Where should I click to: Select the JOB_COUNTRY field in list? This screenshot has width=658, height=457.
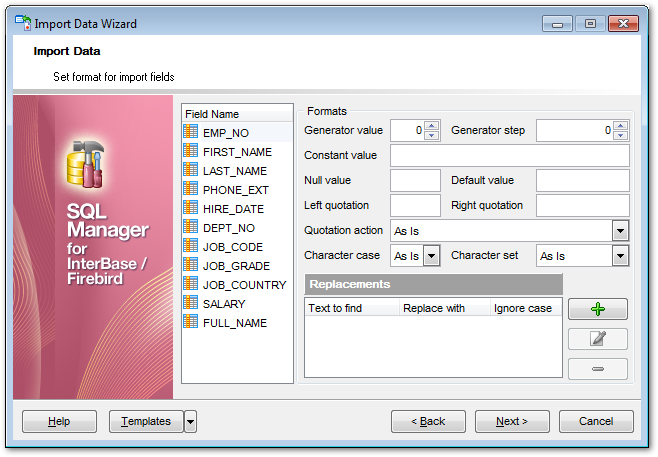(x=244, y=284)
